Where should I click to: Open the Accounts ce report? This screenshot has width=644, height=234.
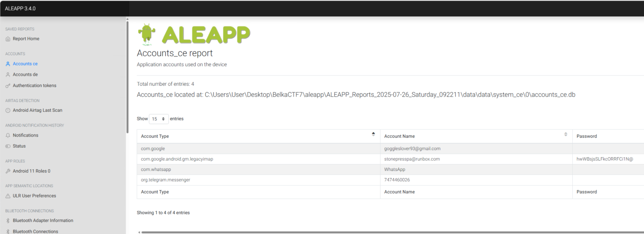coord(25,64)
